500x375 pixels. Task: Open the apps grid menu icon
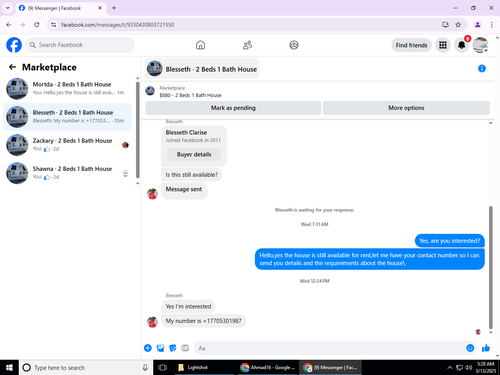click(x=443, y=45)
